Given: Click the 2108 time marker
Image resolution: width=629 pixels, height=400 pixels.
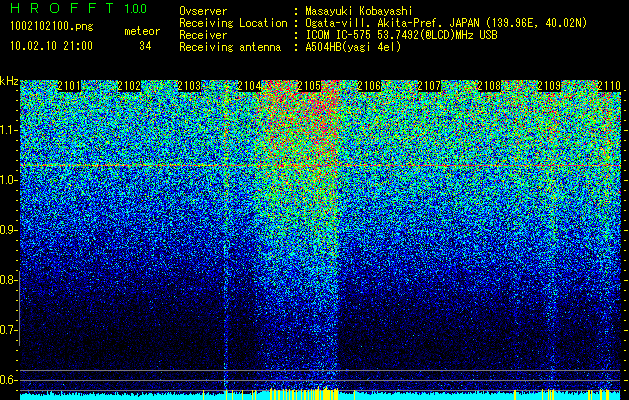Looking at the screenshot, I should pyautogui.click(x=489, y=86).
